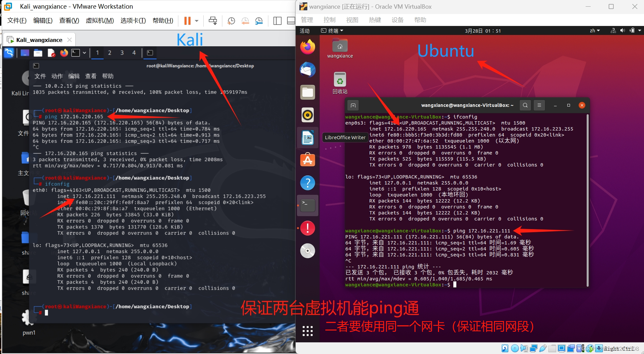Open the Ubuntu clock 3月28日 calendar
The image size is (644, 354).
[x=483, y=31]
